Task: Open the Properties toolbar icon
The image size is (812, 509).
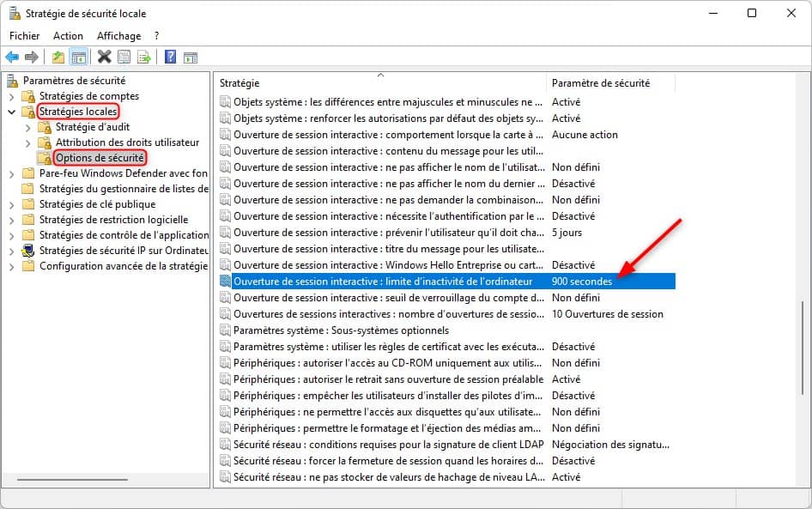Action: pos(124,57)
